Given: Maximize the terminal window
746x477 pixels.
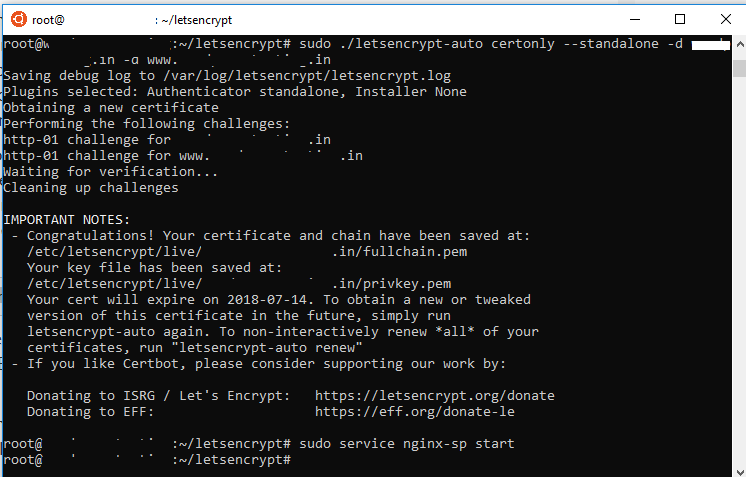Looking at the screenshot, I should pos(680,18).
